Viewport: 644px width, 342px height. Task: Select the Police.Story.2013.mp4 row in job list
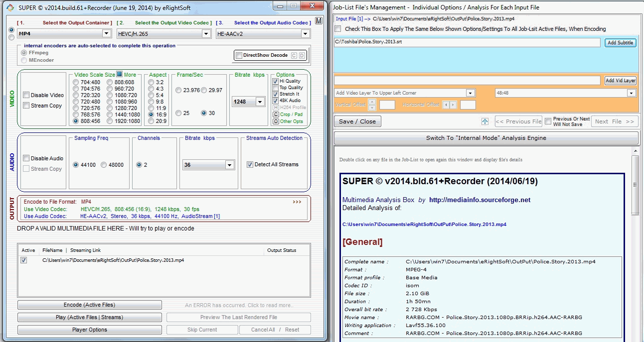(x=164, y=260)
